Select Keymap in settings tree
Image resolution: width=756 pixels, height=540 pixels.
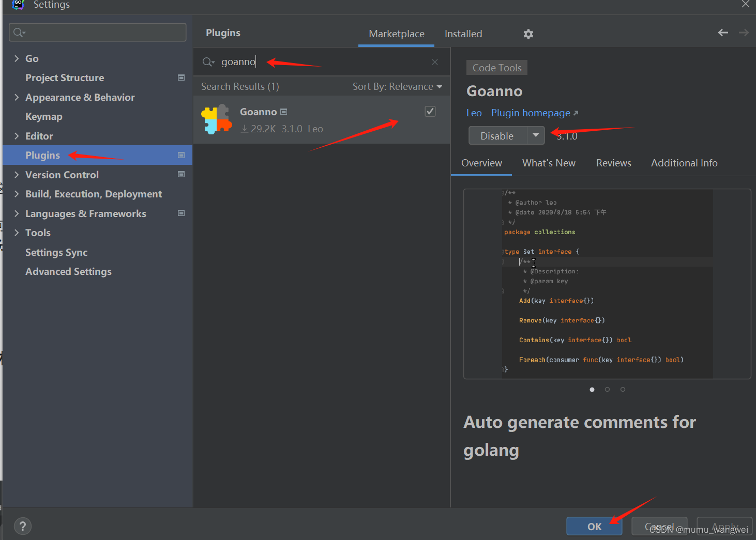tap(44, 117)
